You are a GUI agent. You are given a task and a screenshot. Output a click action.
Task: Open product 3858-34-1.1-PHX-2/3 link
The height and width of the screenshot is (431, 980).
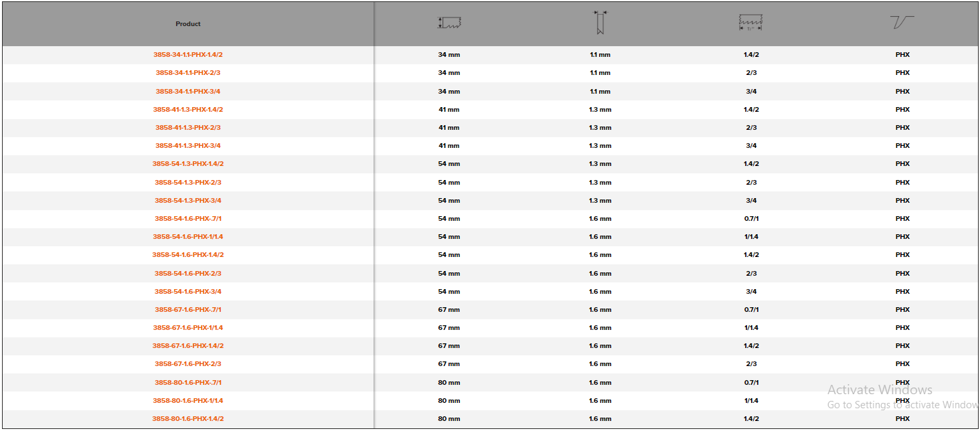188,73
